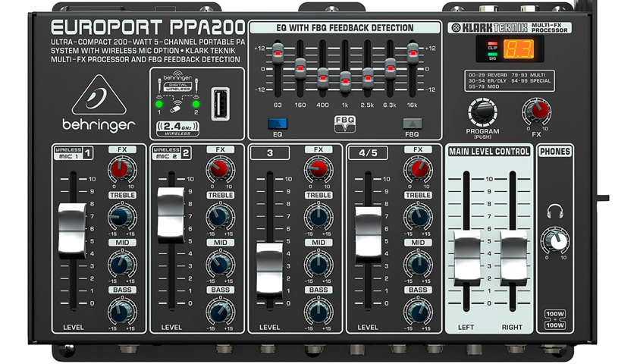Click the Main LEFT level fader
Image resolution: width=637 pixels, height=364 pixels.
pos(467,257)
